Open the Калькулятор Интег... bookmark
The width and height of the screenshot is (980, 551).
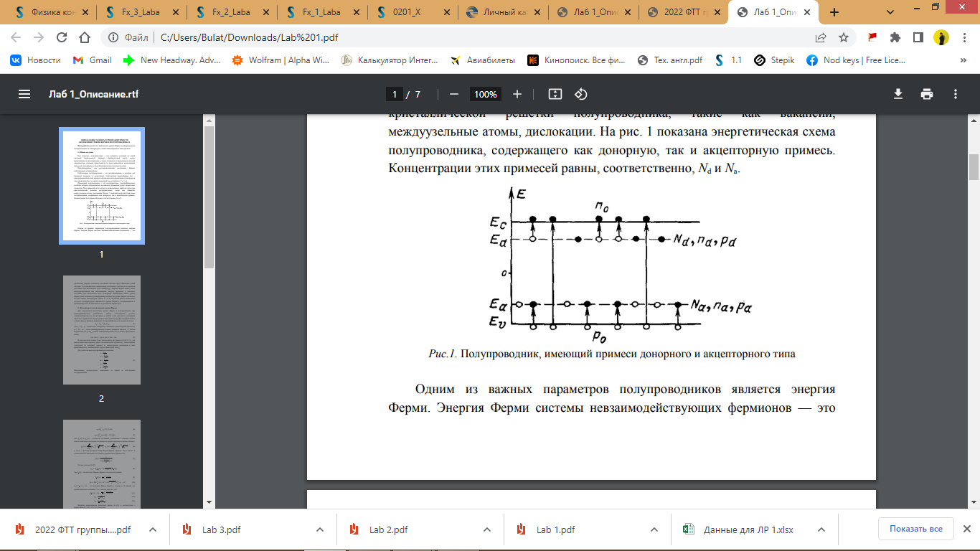390,60
